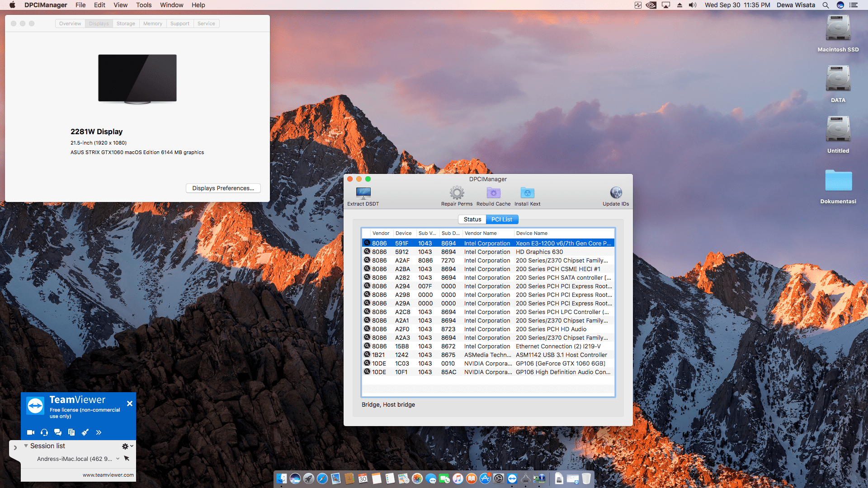Close the TeamViewer panel with the X

tap(130, 404)
